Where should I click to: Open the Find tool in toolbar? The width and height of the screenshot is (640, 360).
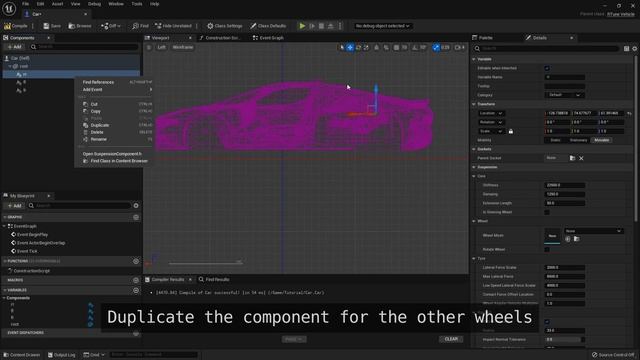point(140,26)
